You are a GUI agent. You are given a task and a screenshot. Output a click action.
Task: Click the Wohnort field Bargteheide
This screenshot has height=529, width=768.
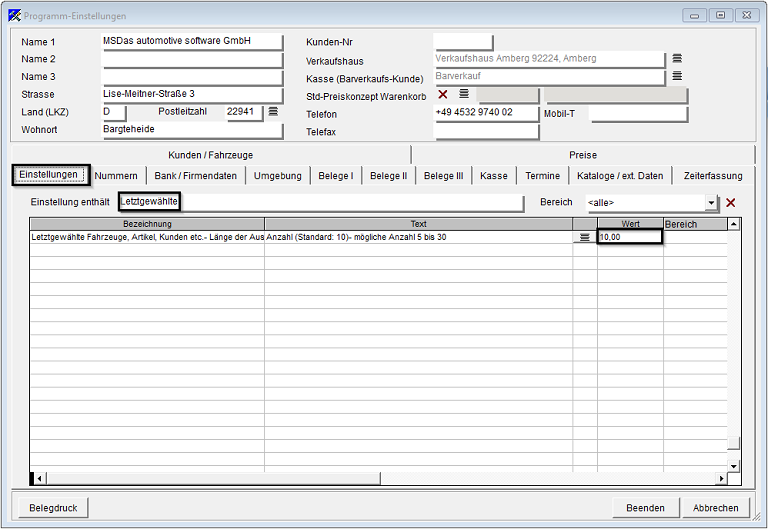192,130
